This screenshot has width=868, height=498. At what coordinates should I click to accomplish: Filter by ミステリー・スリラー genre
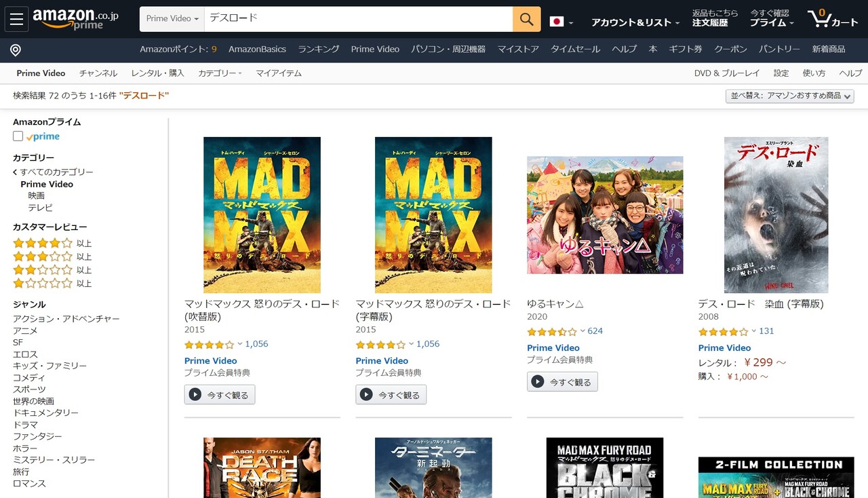(54, 460)
